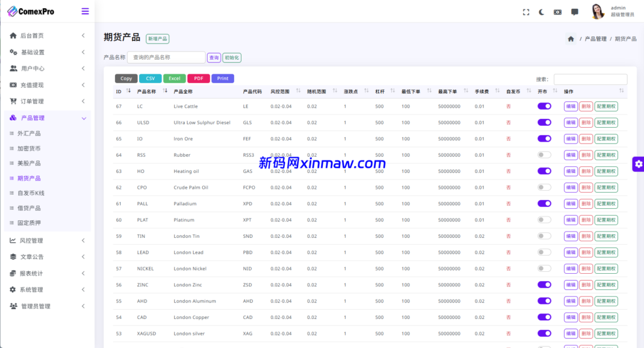Export table with the PDF button

(x=198, y=79)
